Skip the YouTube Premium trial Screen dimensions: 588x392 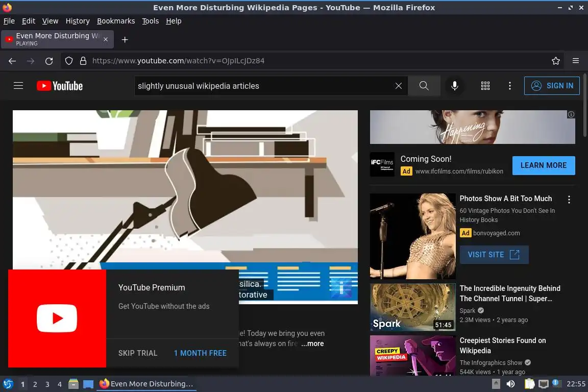pos(138,353)
